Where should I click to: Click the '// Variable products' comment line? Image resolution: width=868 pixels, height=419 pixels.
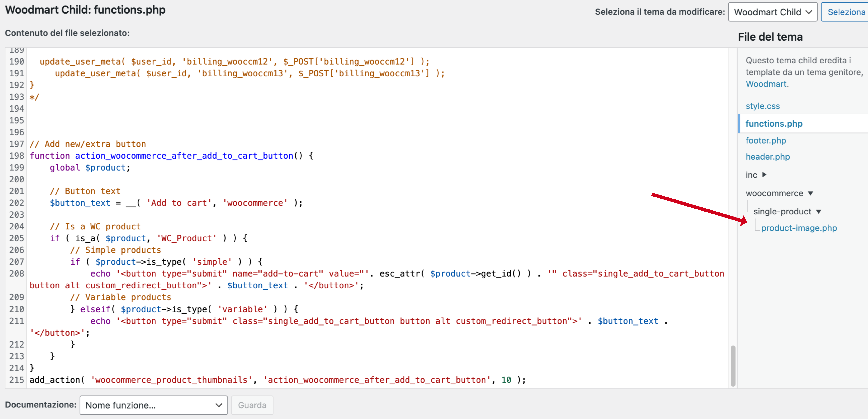click(121, 297)
